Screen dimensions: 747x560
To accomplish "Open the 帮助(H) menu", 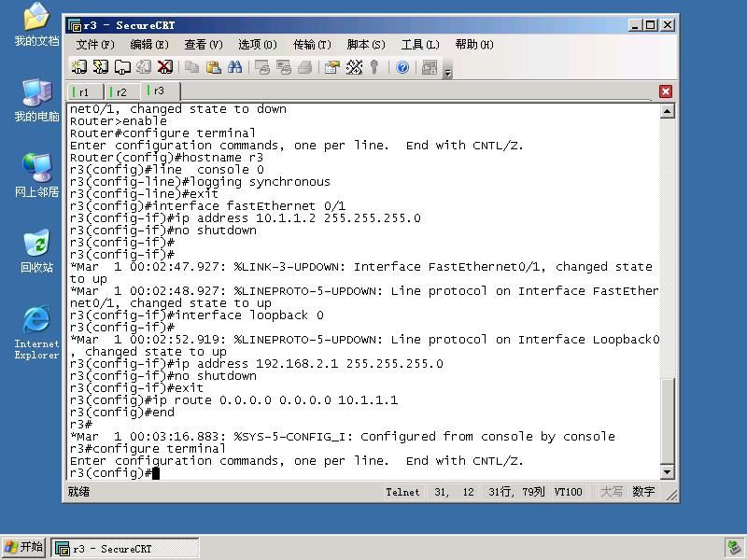I will click(x=474, y=45).
